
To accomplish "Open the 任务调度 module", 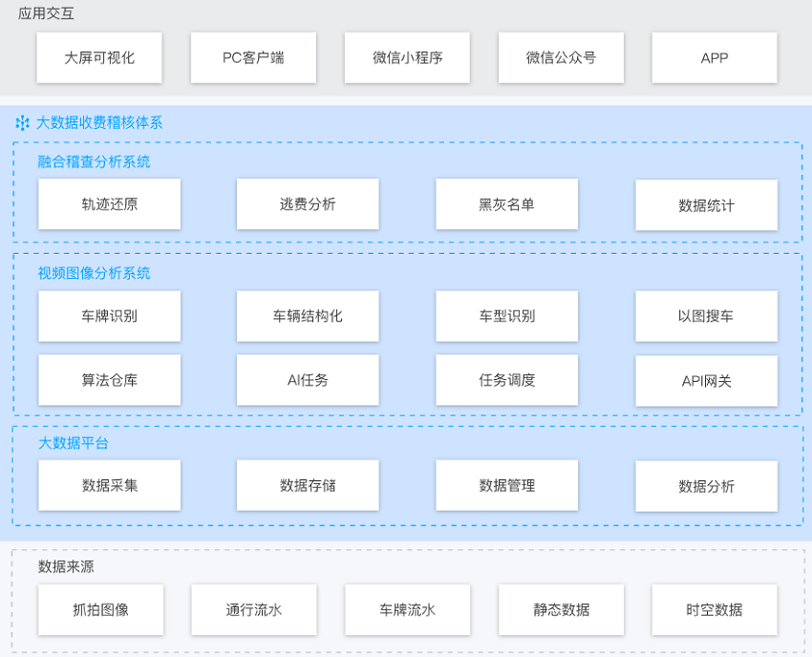I will click(x=507, y=380).
